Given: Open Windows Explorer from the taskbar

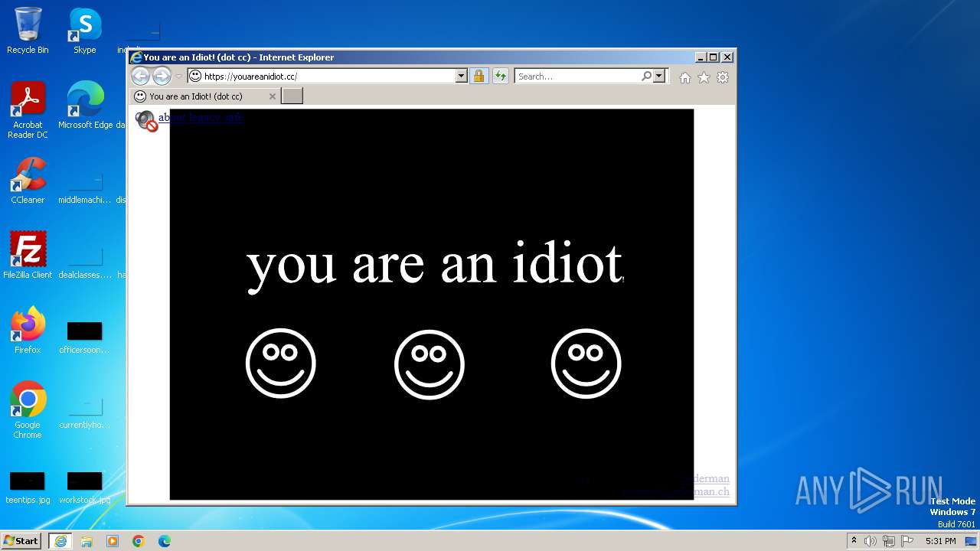Looking at the screenshot, I should (87, 541).
